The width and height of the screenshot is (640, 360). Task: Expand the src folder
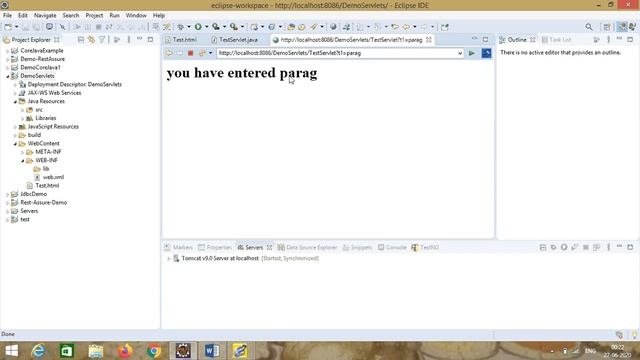22,110
